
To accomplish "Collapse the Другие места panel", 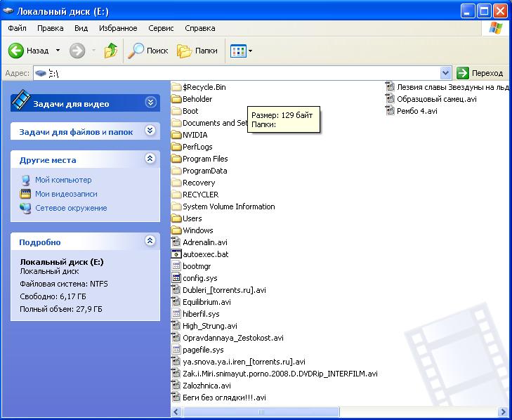I will click(150, 159).
